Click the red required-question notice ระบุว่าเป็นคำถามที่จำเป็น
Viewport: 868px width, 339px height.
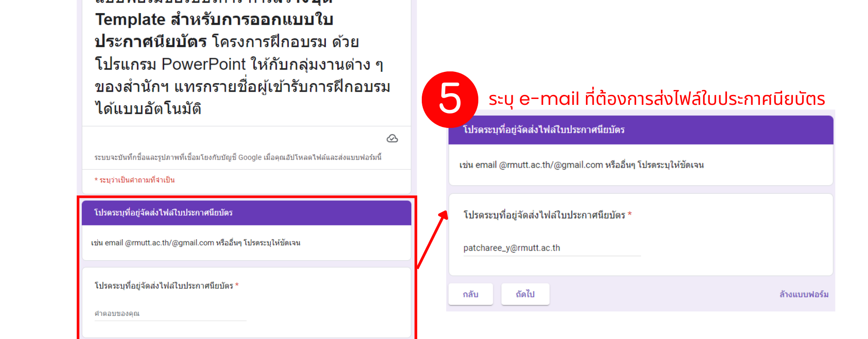[x=135, y=180]
